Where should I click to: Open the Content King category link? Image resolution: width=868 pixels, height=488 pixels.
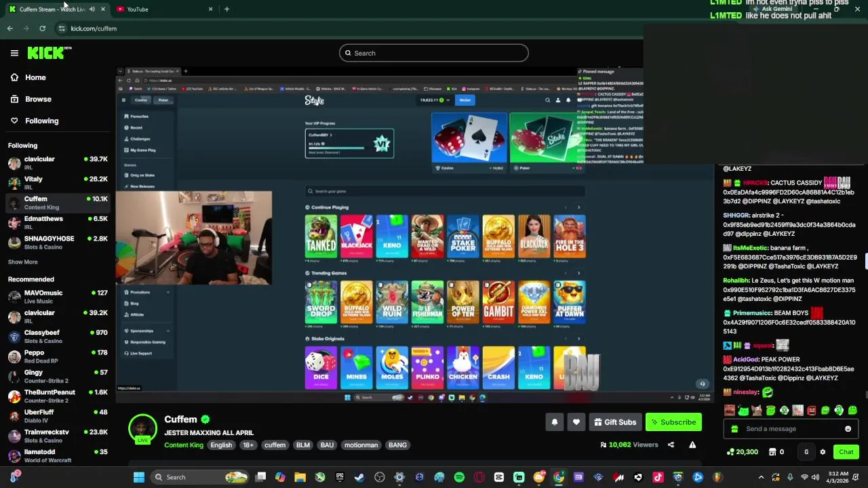(x=184, y=445)
